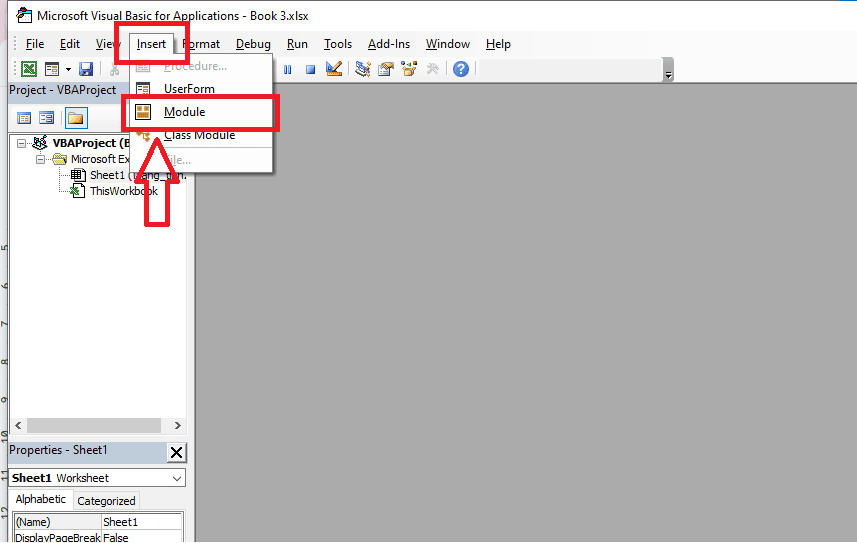Screen dimensions: 857x543
Task: Select the DisplayPageBreak property label
Action: [x=57, y=537]
